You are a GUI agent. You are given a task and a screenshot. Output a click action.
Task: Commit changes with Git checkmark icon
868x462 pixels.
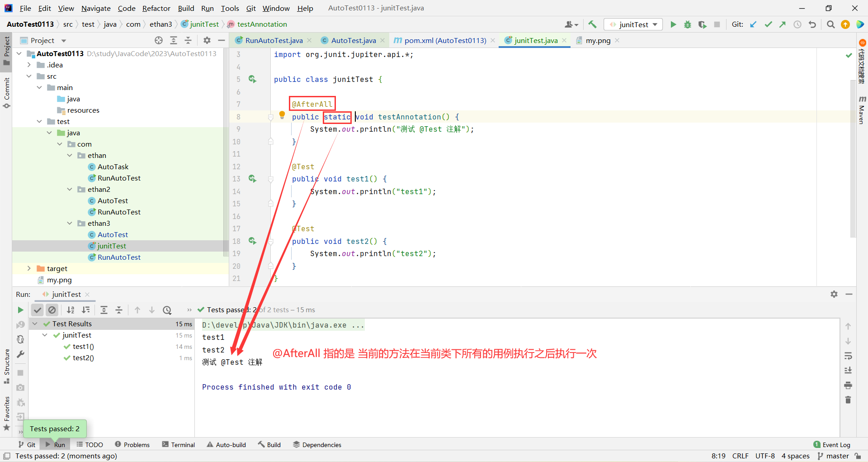pyautogui.click(x=768, y=24)
